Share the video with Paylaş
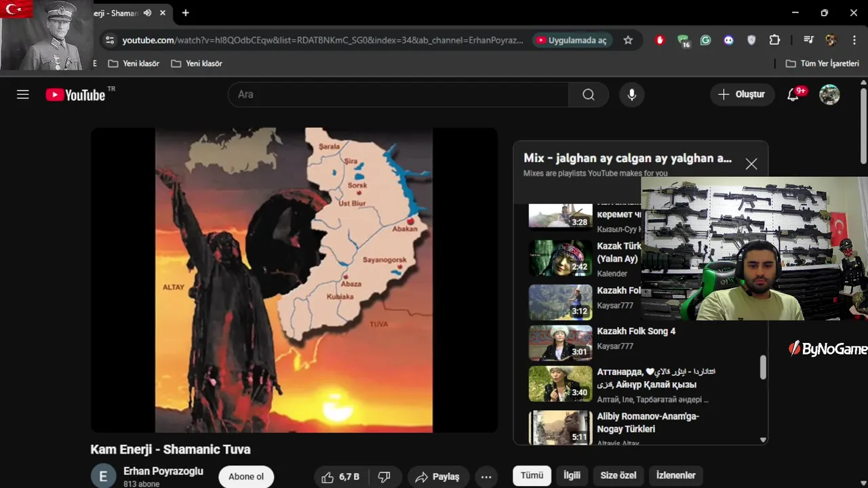Image resolution: width=868 pixels, height=488 pixels. coord(437,476)
